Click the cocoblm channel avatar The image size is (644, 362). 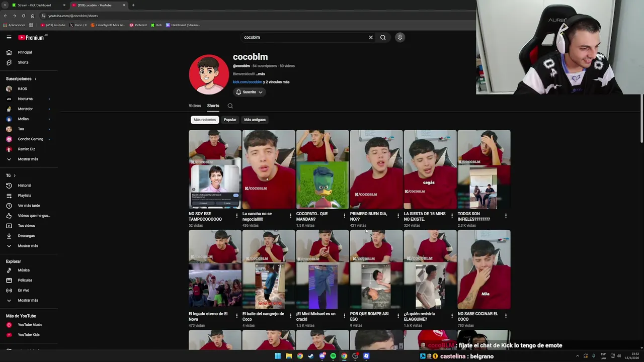coord(209,74)
